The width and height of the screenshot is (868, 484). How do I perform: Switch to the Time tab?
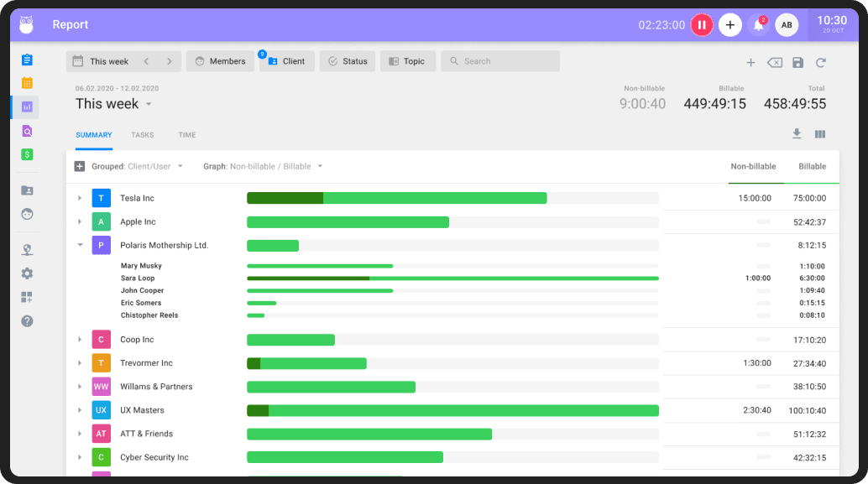tap(187, 135)
